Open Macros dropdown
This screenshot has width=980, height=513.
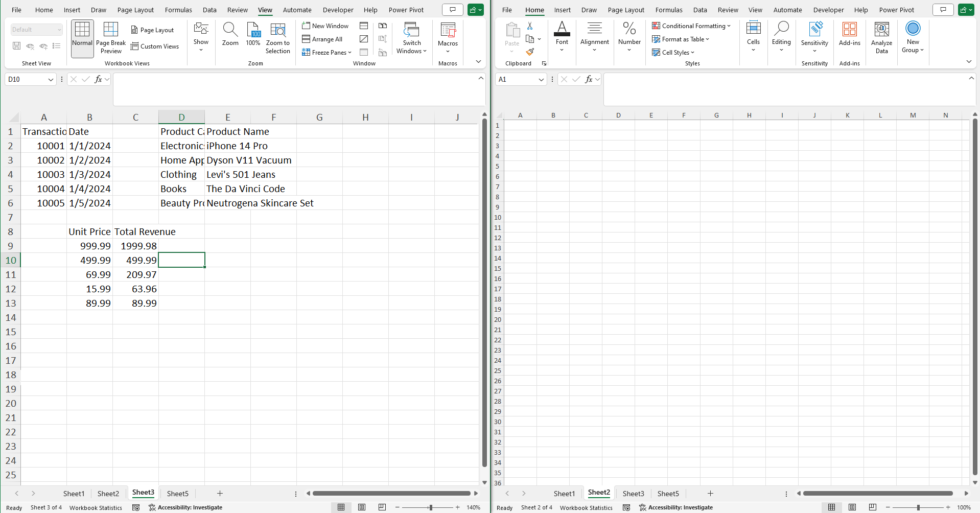(448, 37)
